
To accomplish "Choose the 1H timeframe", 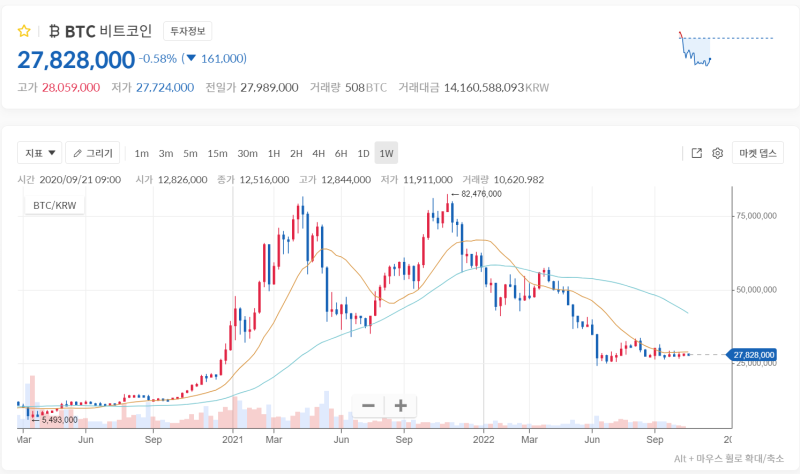I will click(274, 154).
